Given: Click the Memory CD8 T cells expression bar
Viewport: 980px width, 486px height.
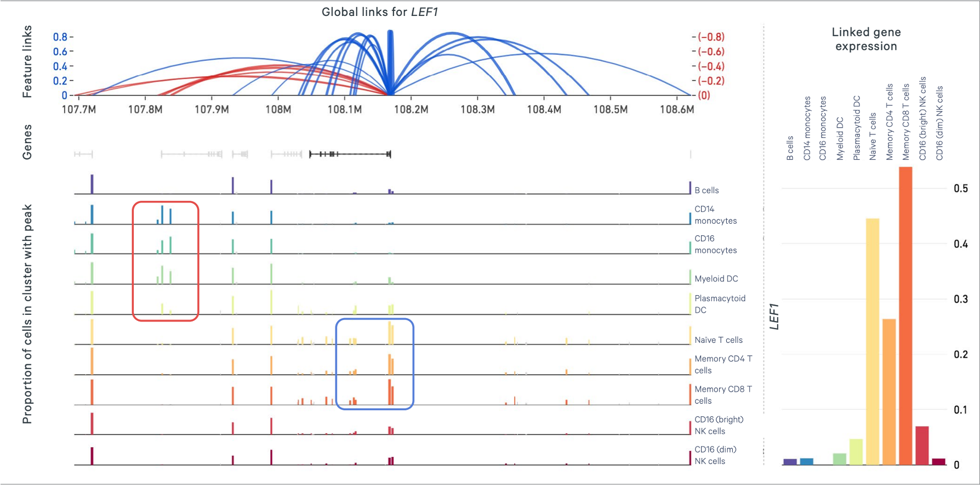Looking at the screenshot, I should 905,315.
